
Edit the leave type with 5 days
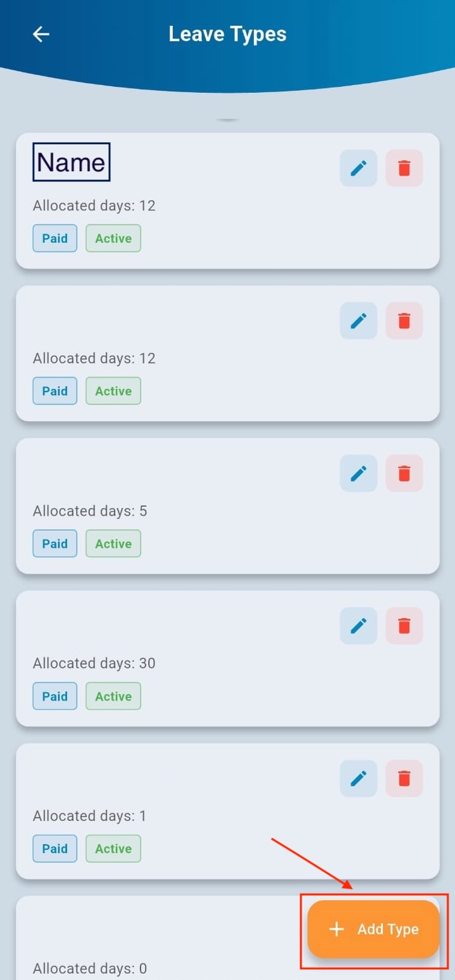click(x=358, y=473)
